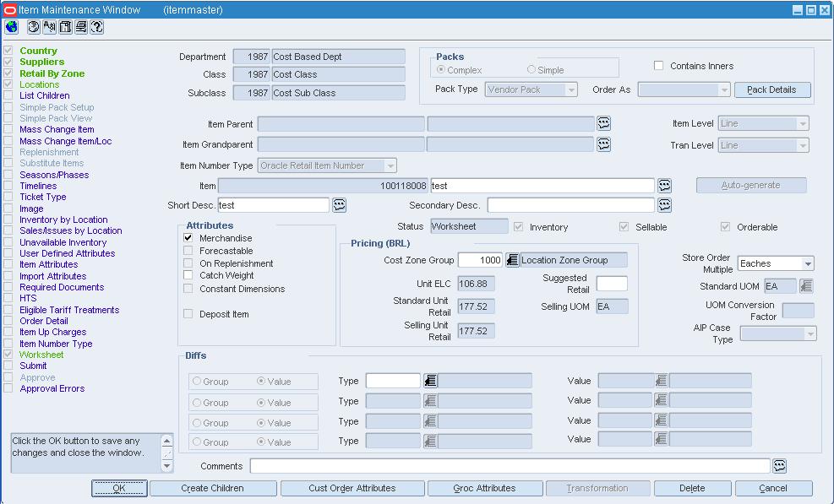This screenshot has width=834, height=504.
Task: Open the Locations option
Action: pyautogui.click(x=40, y=84)
